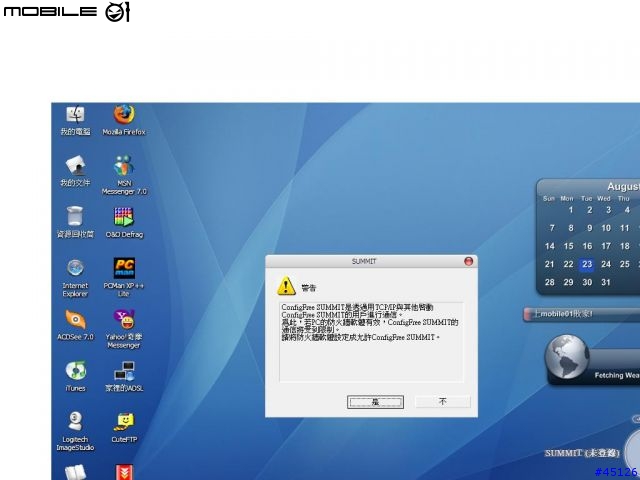This screenshot has height=480, width=640.
Task: Launch Mozilla Firefox from the desktop
Action: point(124,121)
